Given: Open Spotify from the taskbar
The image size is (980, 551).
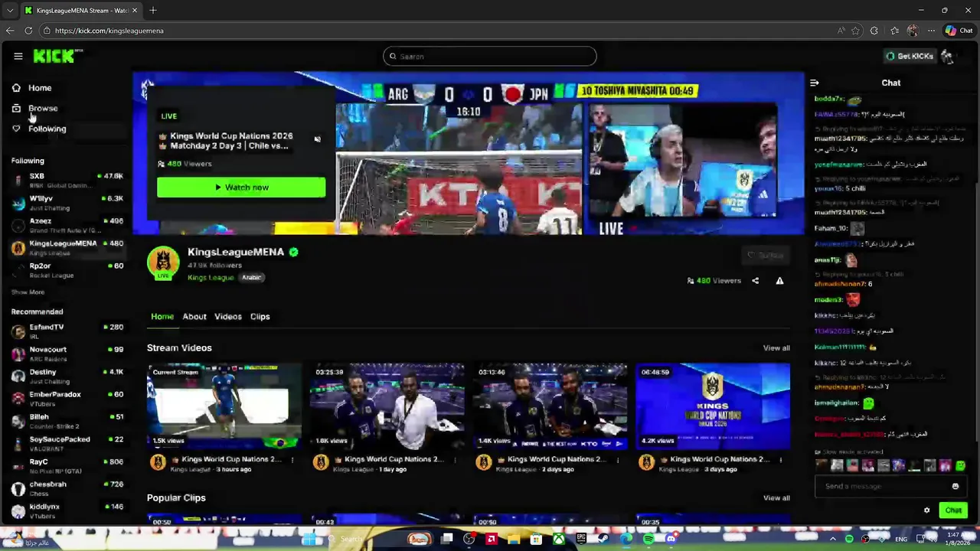Looking at the screenshot, I should click(648, 540).
